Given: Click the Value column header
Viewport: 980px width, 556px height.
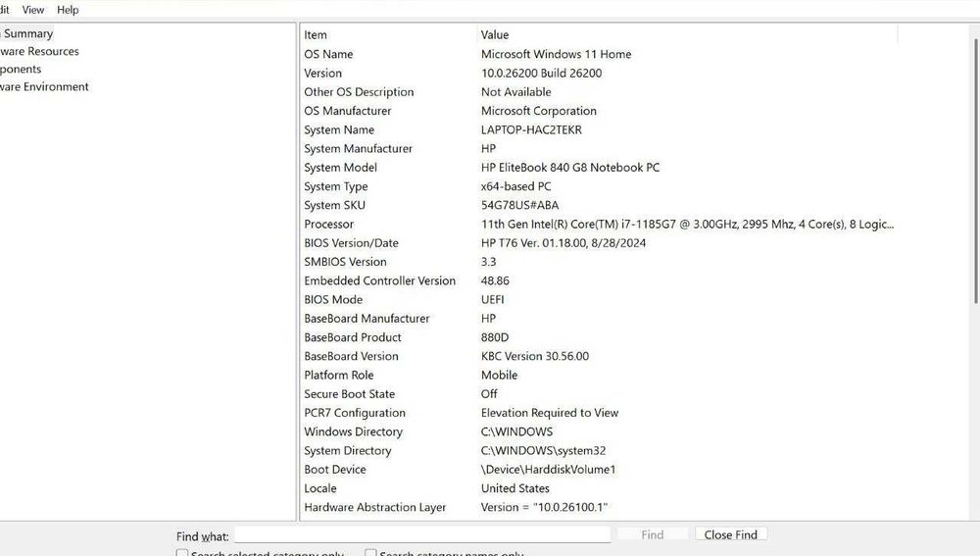Looking at the screenshot, I should click(688, 35).
